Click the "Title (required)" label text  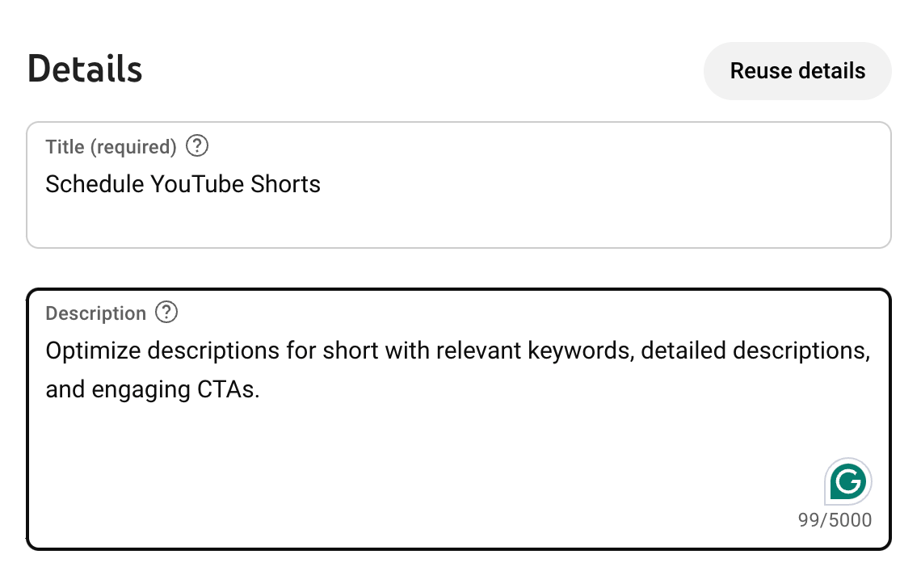pos(111,147)
